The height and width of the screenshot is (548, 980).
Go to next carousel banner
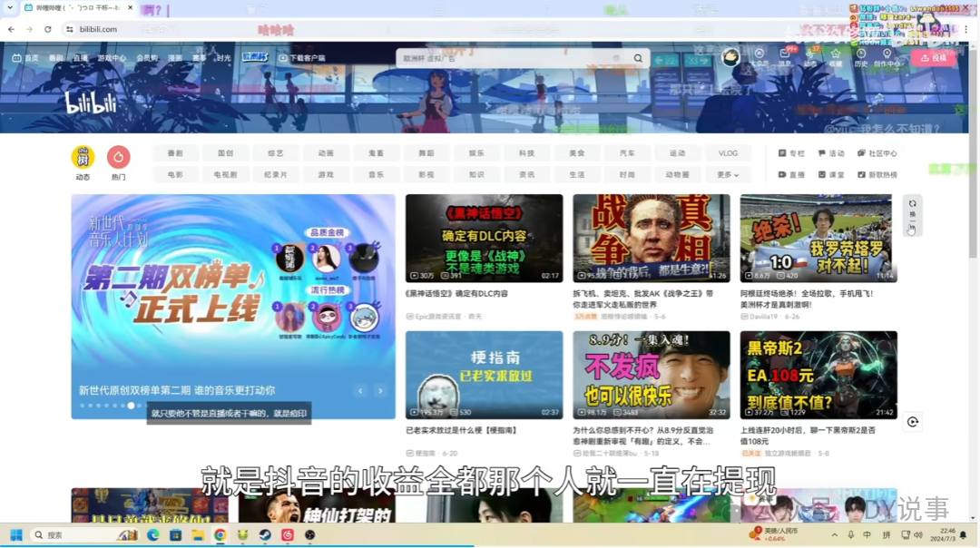380,390
